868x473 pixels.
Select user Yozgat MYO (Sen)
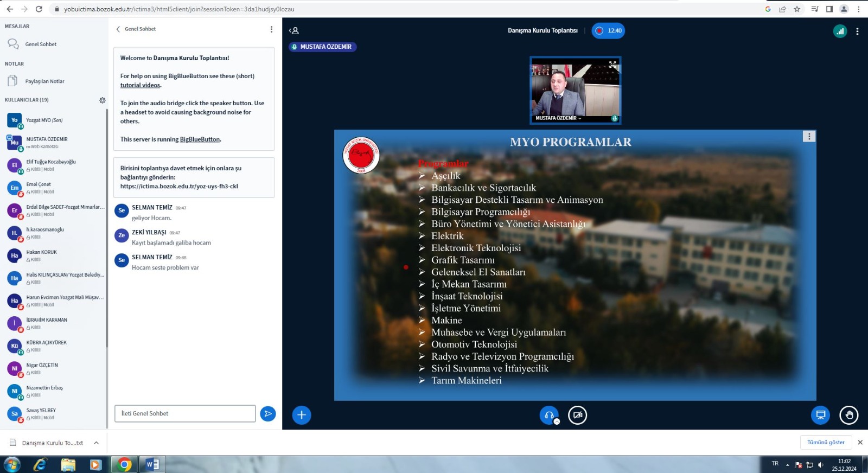click(54, 120)
